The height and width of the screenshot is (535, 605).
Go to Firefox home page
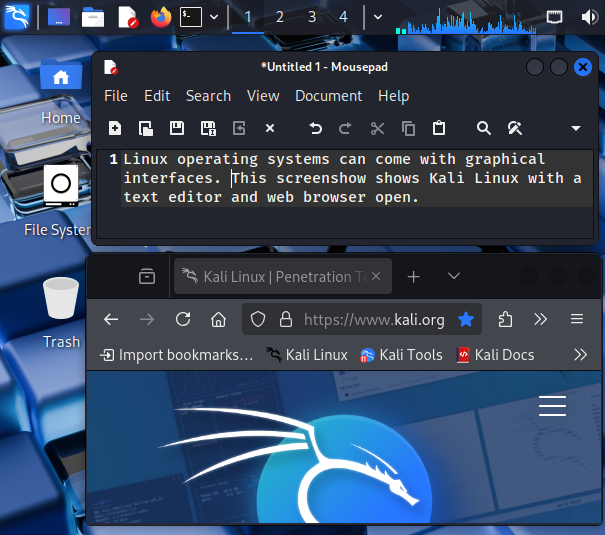click(218, 319)
